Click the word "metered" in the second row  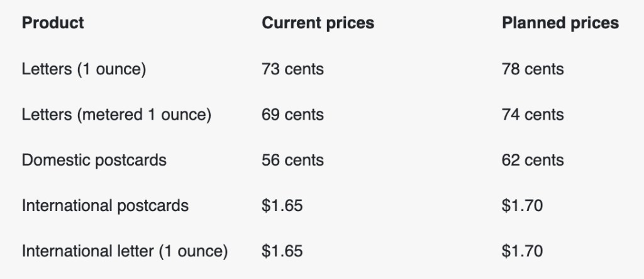(112, 115)
